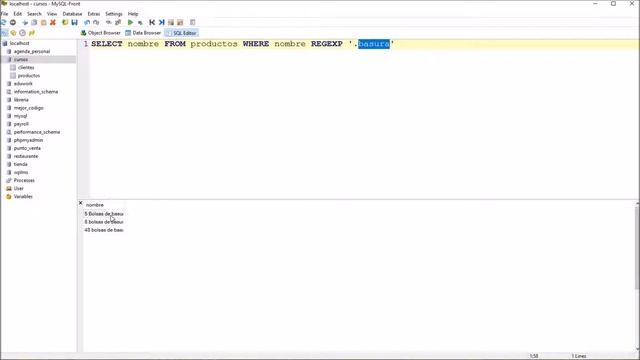Select the cursos database
Viewport: 640px width, 360px height.
pyautogui.click(x=21, y=60)
